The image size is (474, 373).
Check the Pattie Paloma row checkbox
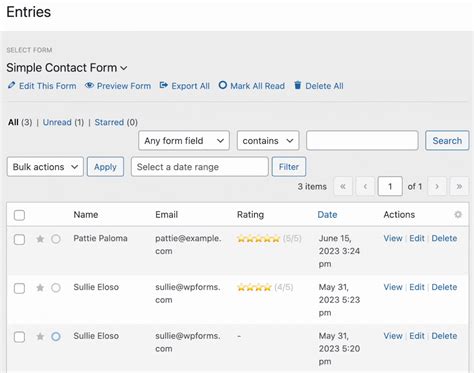tap(19, 239)
